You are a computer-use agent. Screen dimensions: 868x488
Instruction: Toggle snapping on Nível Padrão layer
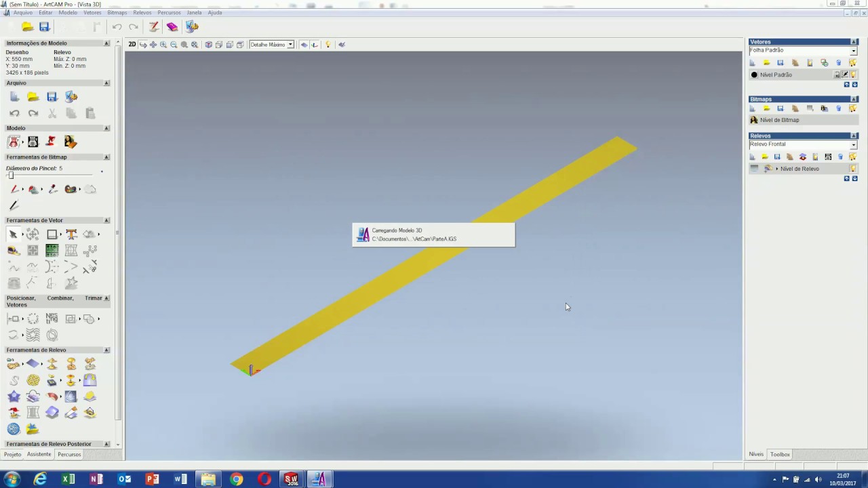tap(845, 75)
